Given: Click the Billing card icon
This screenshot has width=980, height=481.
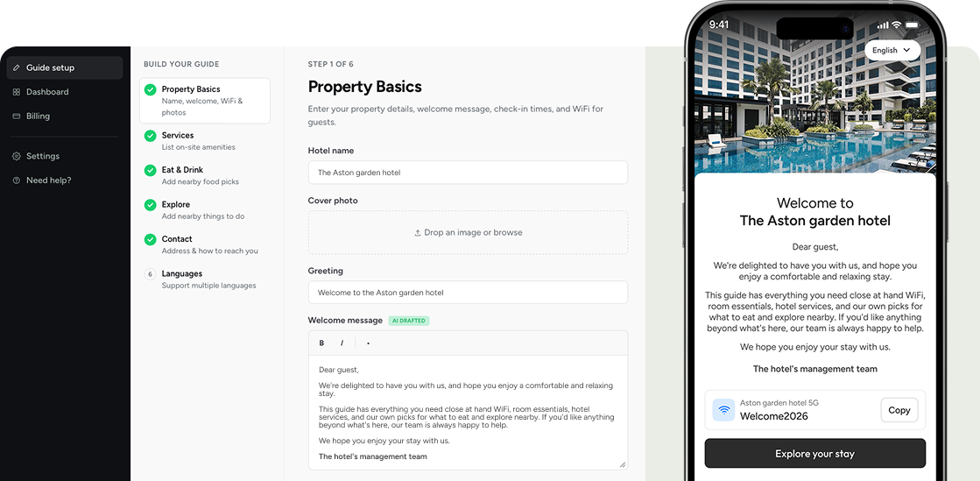Looking at the screenshot, I should coord(17,116).
